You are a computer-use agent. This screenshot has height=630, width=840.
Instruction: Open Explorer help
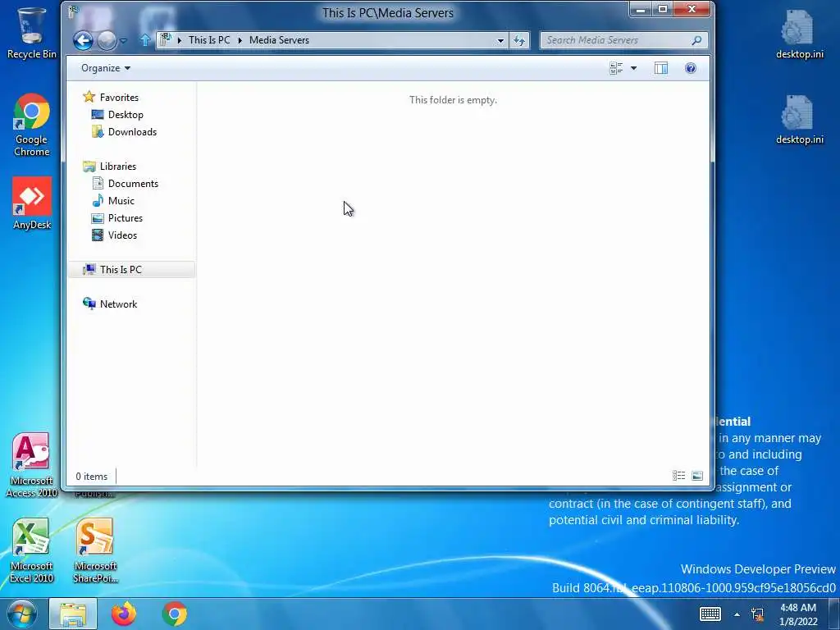pyautogui.click(x=691, y=68)
